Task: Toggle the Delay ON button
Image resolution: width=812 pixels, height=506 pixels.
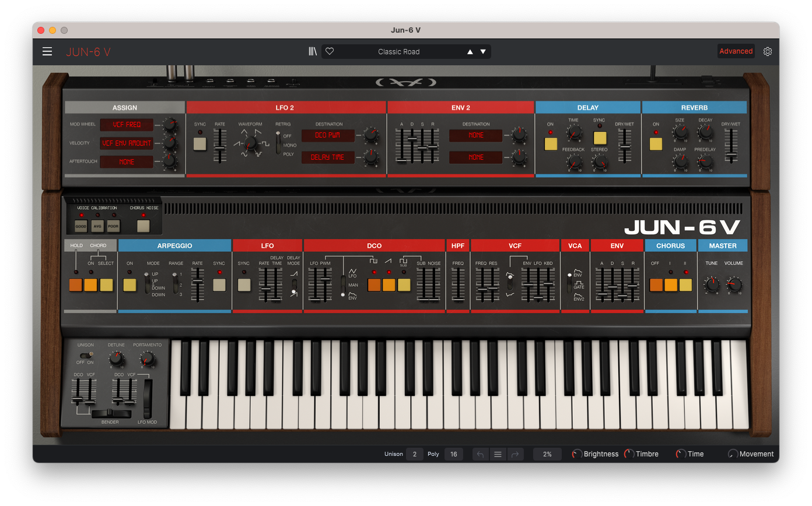Action: click(x=551, y=144)
